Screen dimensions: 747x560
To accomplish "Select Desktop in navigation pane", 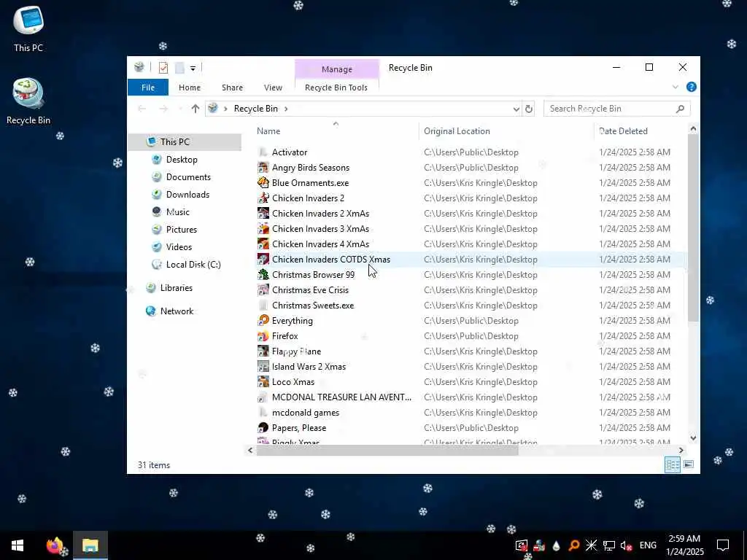I will [182, 160].
